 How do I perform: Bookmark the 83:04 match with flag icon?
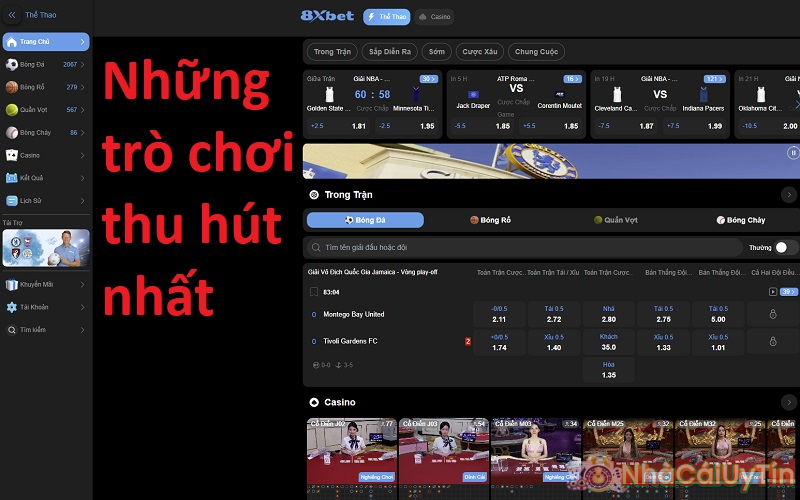314,292
